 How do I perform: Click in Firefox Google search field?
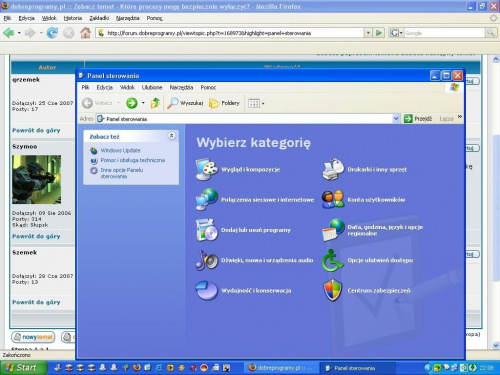(x=444, y=33)
